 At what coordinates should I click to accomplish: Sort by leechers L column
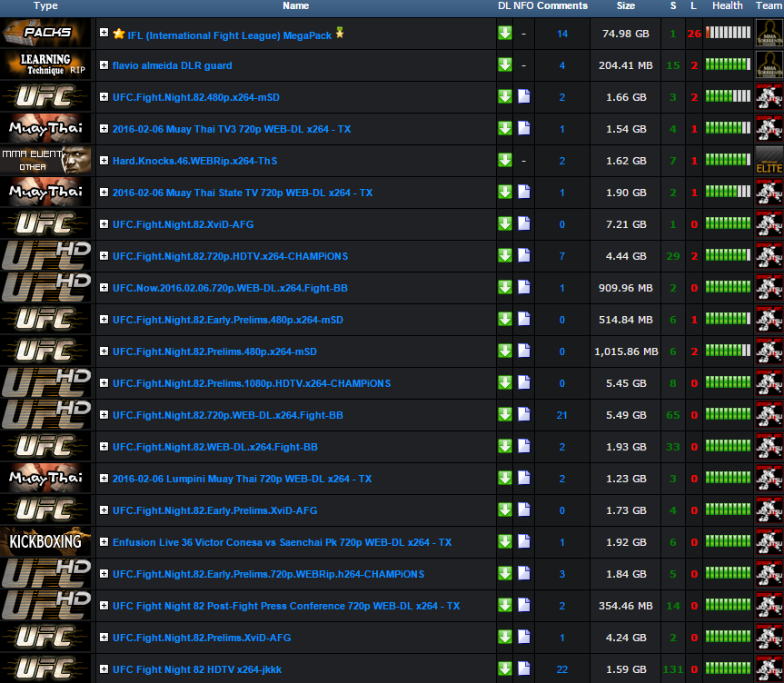click(693, 6)
